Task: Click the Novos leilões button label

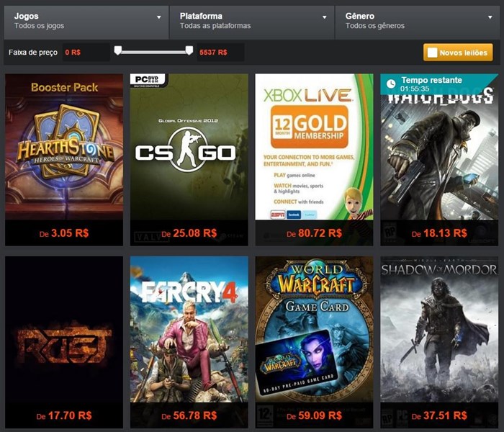Action: tap(464, 53)
